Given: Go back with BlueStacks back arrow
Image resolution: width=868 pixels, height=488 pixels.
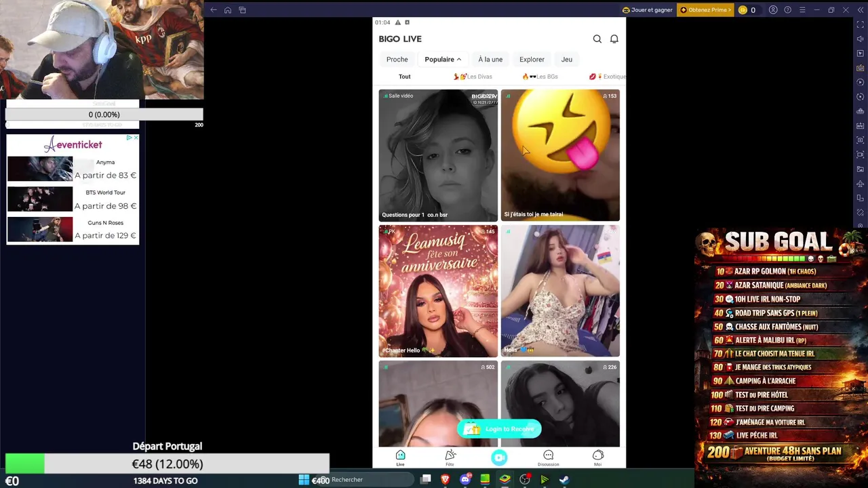Looking at the screenshot, I should [x=214, y=9].
